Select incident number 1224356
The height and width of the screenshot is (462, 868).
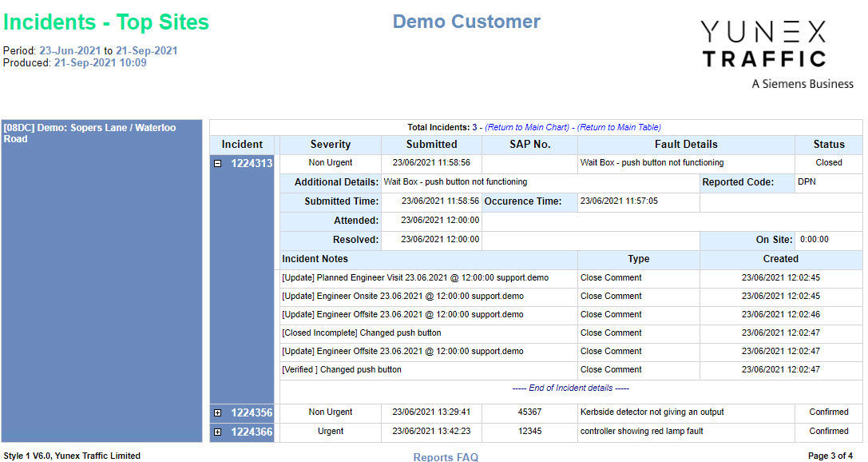[252, 412]
